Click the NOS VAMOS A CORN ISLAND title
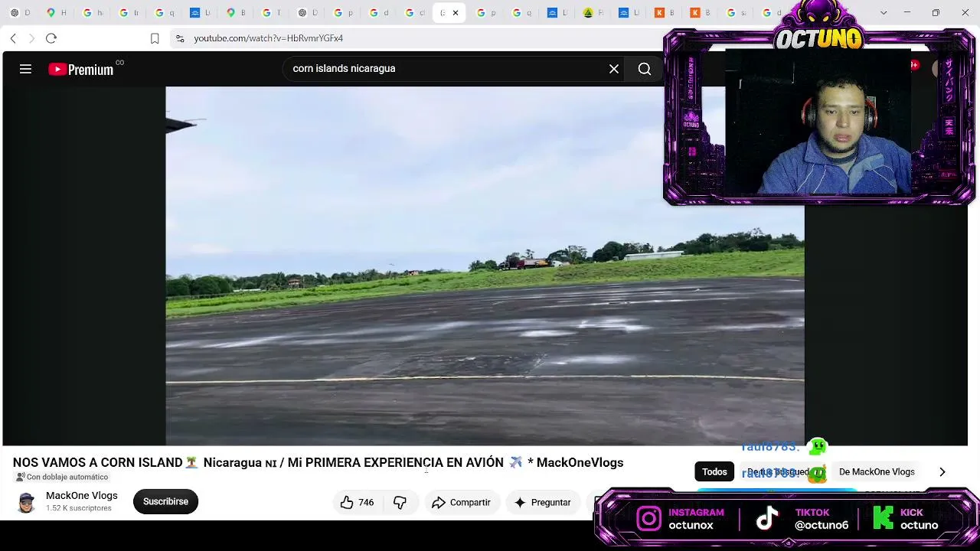Viewport: 980px width, 551px height. coord(318,462)
